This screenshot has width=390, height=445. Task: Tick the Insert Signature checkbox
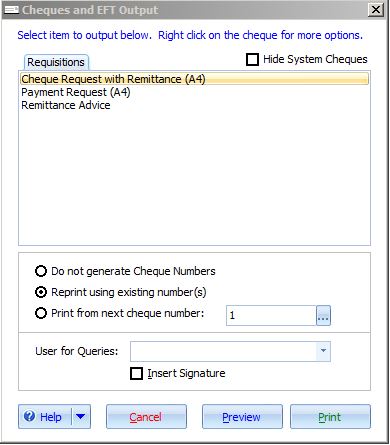click(136, 374)
